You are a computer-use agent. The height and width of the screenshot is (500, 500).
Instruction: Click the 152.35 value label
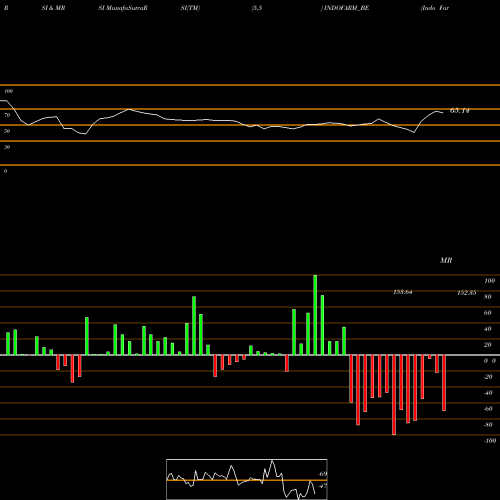467,293
